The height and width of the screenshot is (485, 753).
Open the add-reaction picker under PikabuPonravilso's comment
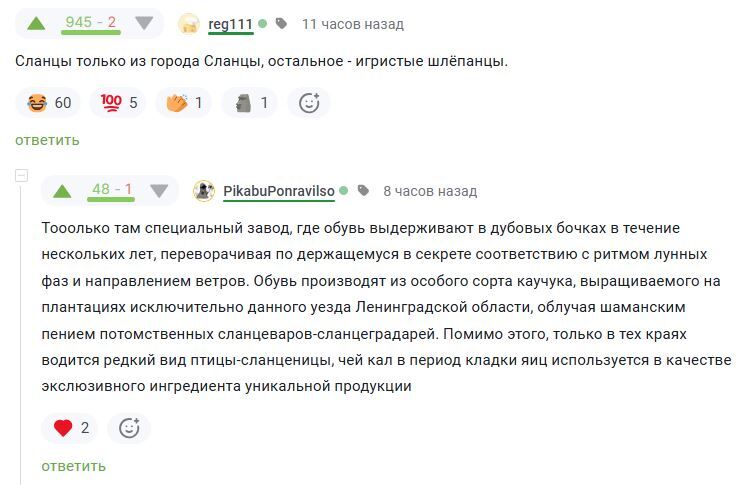coord(129,428)
